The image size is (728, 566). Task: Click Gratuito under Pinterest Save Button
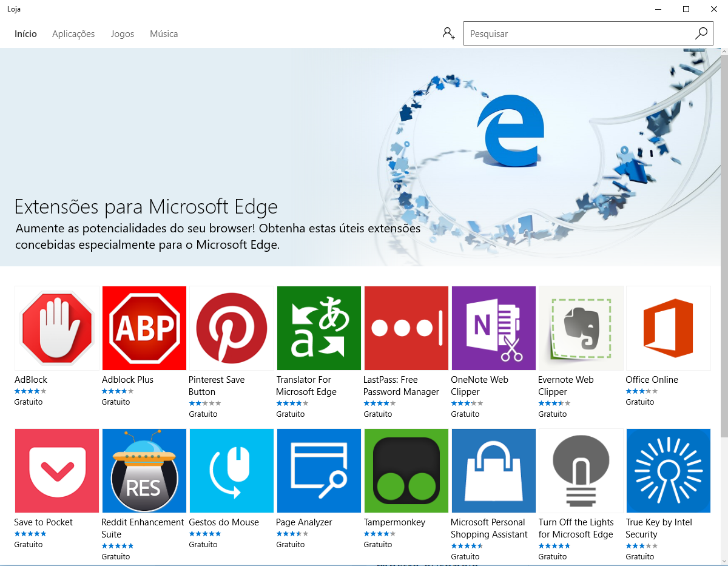[203, 414]
